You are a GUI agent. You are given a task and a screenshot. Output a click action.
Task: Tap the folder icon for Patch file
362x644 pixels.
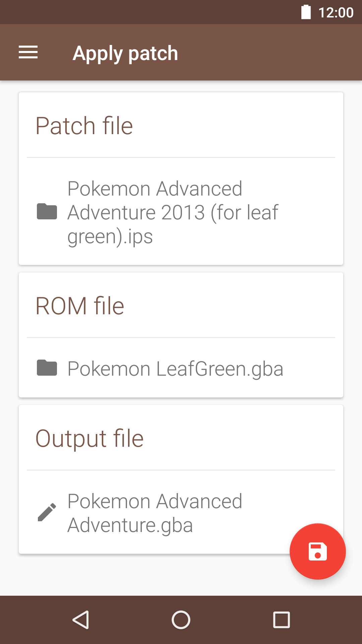(47, 211)
